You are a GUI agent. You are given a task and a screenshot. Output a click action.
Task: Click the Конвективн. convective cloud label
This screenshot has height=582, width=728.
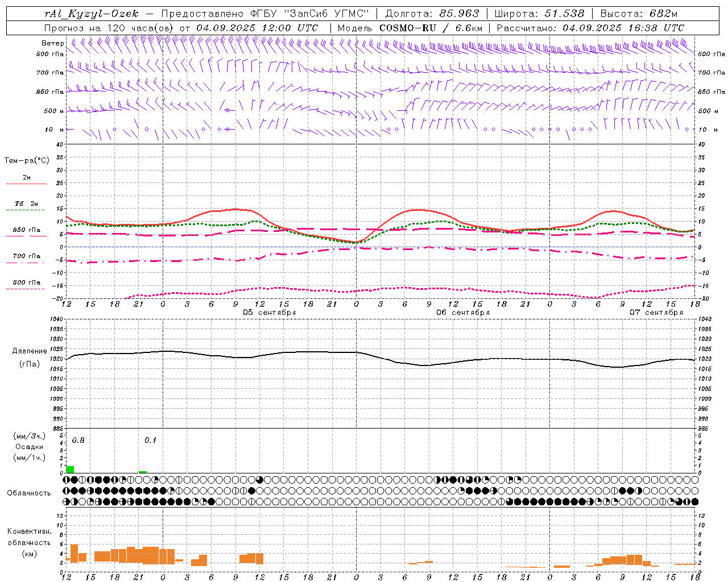coord(30,531)
